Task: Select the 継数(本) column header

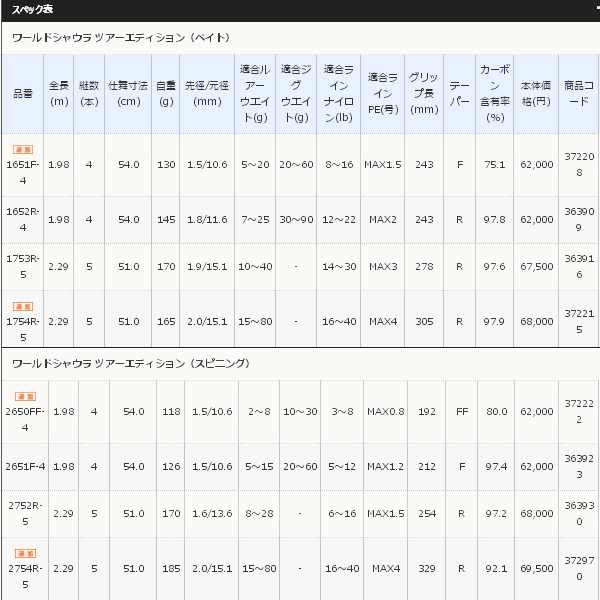Action: [x=89, y=93]
